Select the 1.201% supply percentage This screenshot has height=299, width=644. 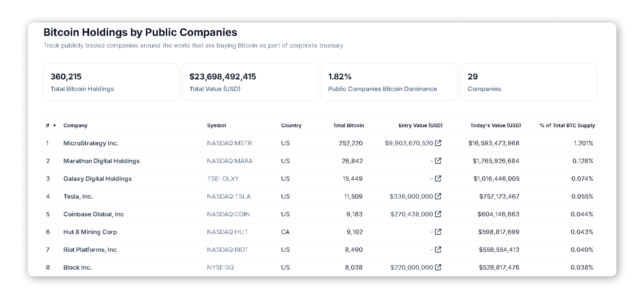click(x=583, y=143)
